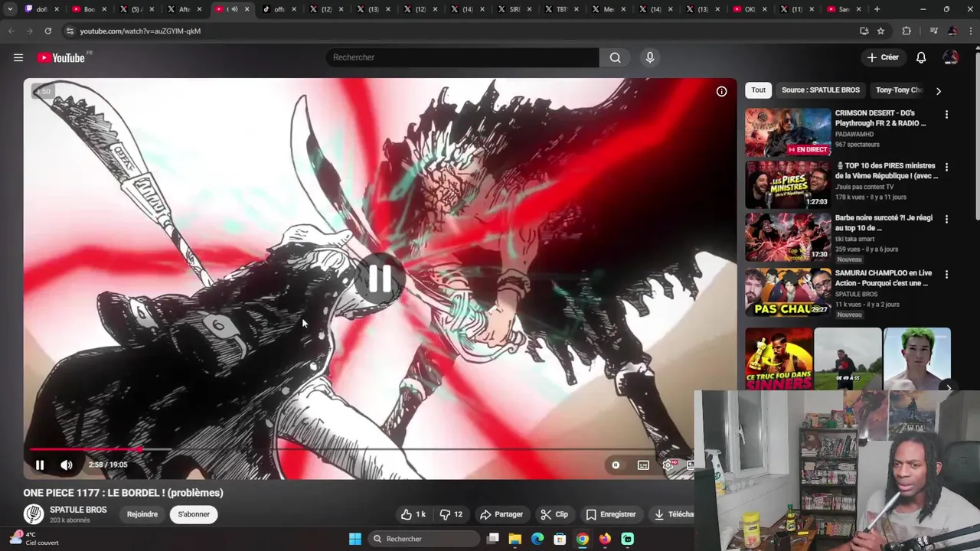The width and height of the screenshot is (980, 551).
Task: Open the tab search dropdown arrow
Action: click(10, 9)
